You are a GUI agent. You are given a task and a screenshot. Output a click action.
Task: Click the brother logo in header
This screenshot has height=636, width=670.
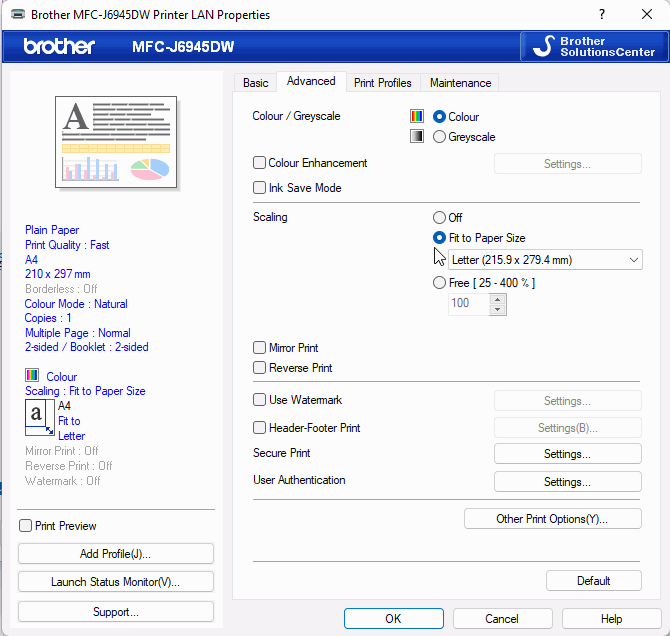click(x=59, y=46)
